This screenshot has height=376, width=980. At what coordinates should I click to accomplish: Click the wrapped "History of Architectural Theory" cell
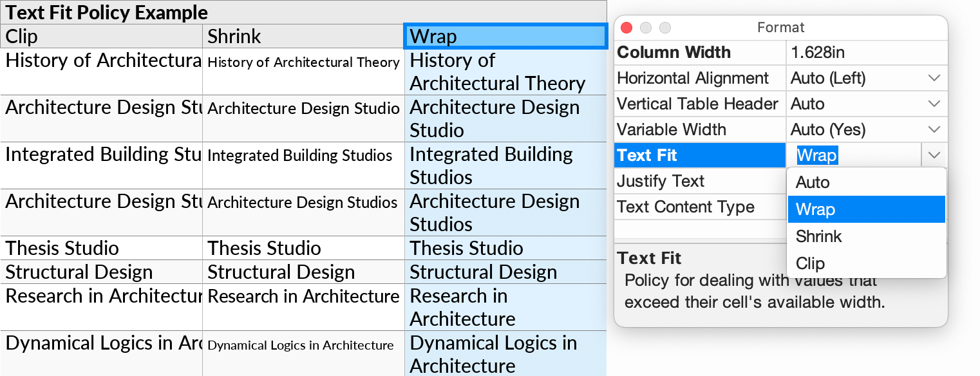(x=505, y=71)
